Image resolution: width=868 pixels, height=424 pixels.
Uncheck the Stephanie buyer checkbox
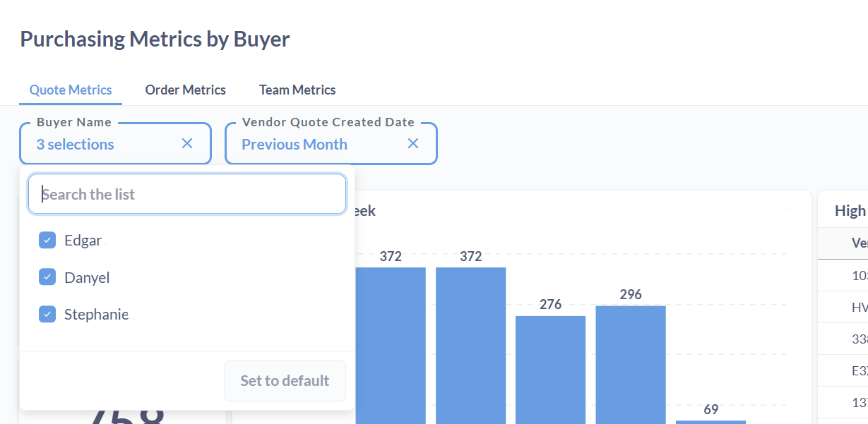tap(47, 314)
